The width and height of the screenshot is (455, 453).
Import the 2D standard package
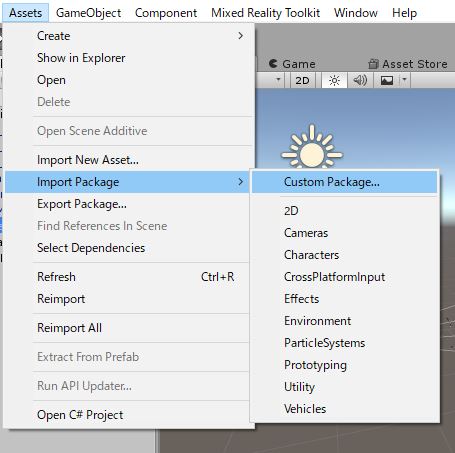point(344,211)
